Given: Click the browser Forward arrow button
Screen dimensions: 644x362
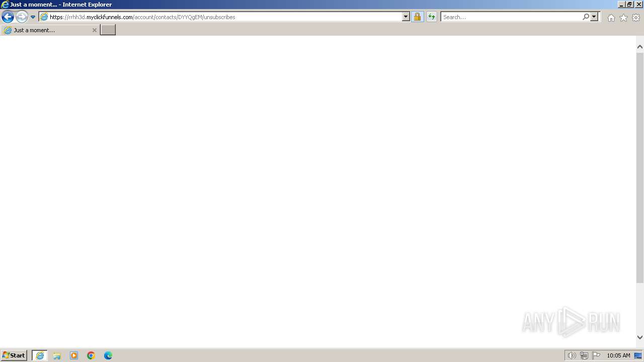Looking at the screenshot, I should tap(22, 17).
